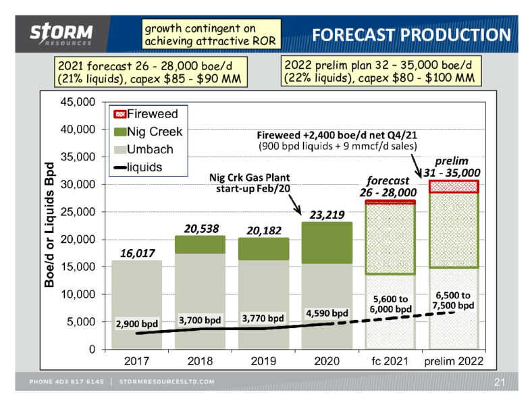Select the 'FORECAST PRODUCTION' slide title
The image size is (532, 405).
coord(411,35)
